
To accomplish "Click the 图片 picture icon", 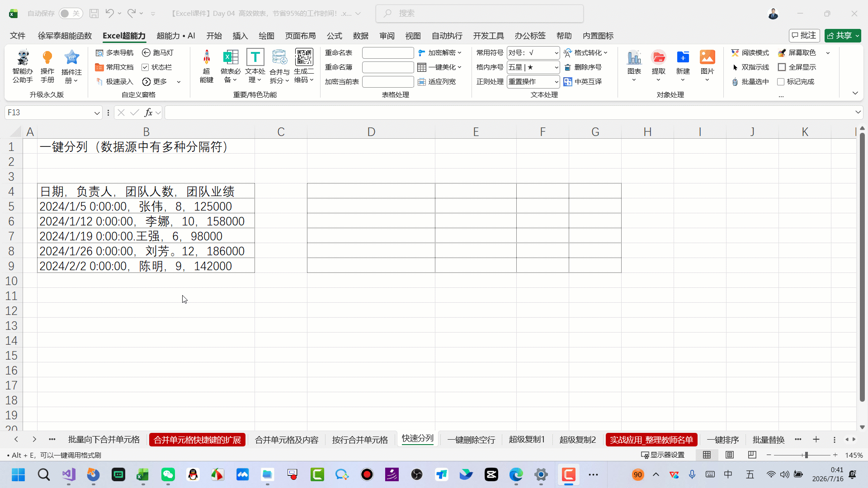I will coord(708,66).
